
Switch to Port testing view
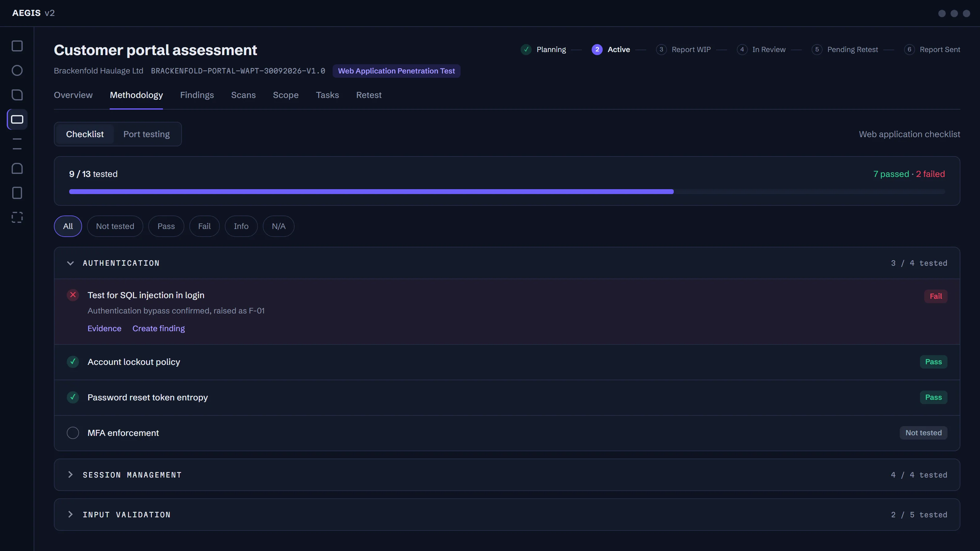(146, 134)
